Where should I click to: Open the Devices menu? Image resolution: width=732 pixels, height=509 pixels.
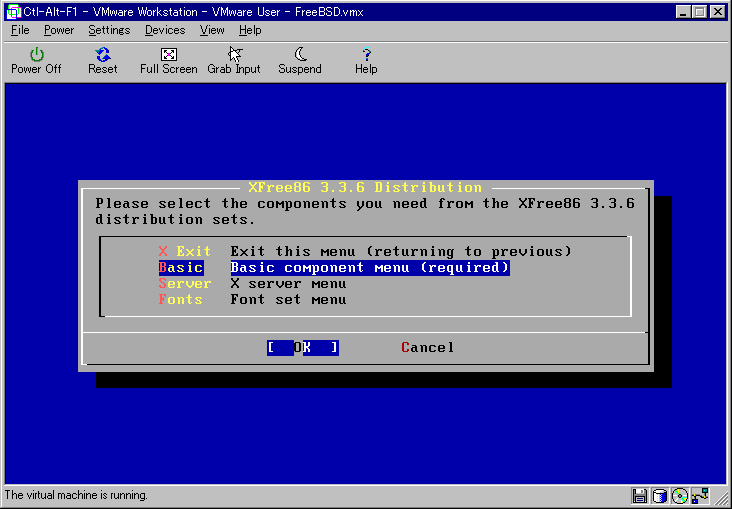click(x=165, y=30)
